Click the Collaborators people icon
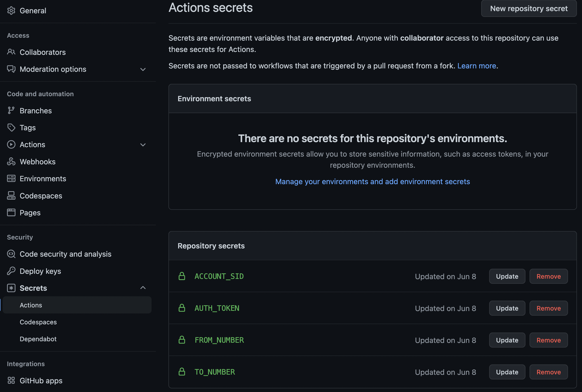The image size is (582, 392). click(11, 52)
